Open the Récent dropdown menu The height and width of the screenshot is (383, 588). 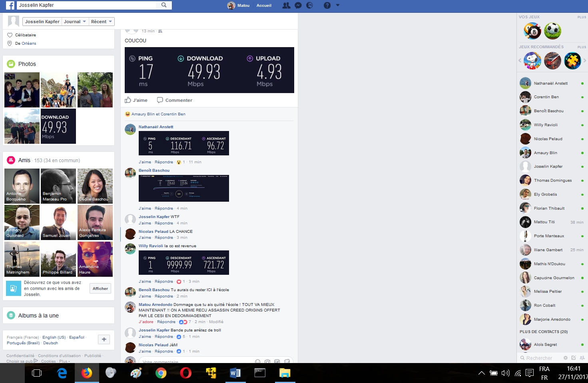tap(101, 22)
